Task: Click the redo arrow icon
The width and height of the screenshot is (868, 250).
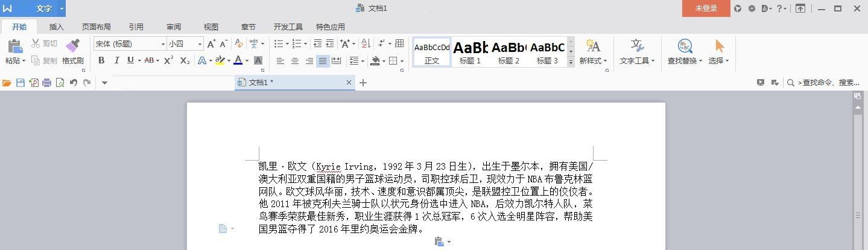Action: [87, 83]
